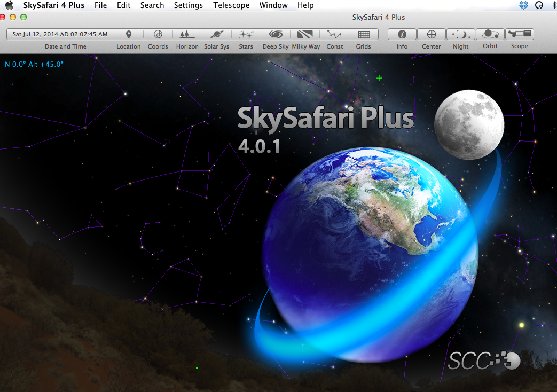Toggle the Stars toolbar icon
Viewport: 557px width, 392px height.
tap(246, 34)
